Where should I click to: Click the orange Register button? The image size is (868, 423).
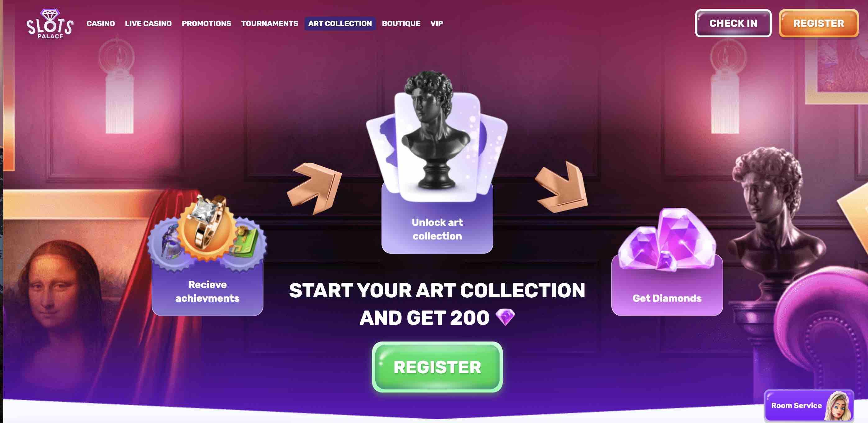click(x=819, y=23)
